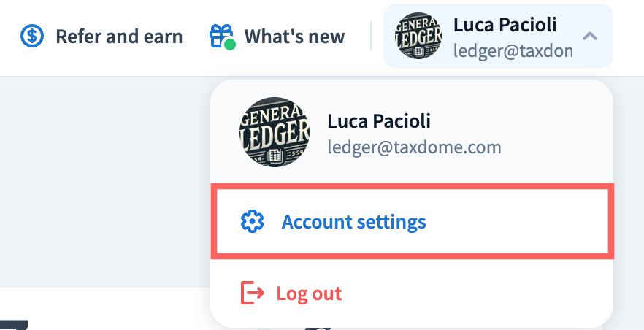The height and width of the screenshot is (330, 644).
Task: Select Log out from the menu
Action: point(308,293)
